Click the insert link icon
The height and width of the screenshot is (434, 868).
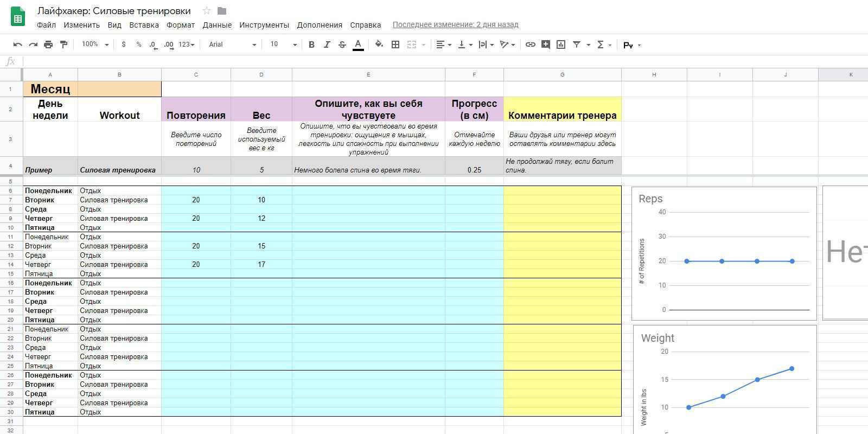click(x=531, y=44)
